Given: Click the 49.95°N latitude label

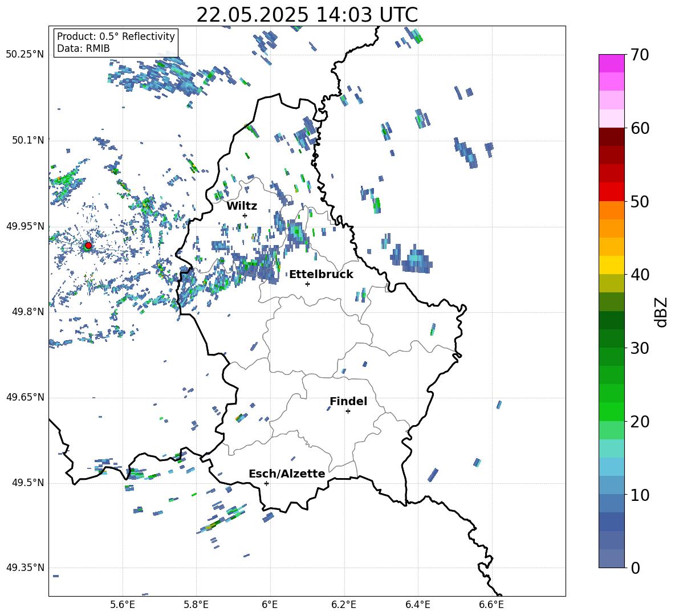Looking at the screenshot, I should tap(25, 226).
